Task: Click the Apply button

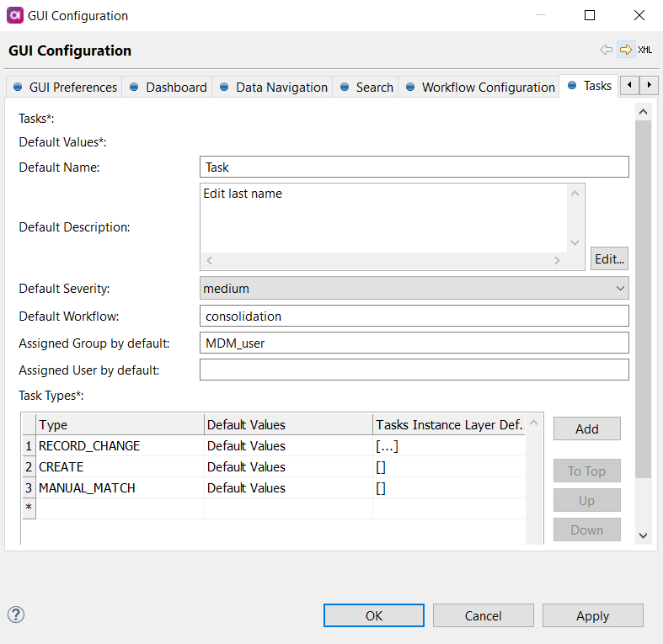Action: [592, 615]
